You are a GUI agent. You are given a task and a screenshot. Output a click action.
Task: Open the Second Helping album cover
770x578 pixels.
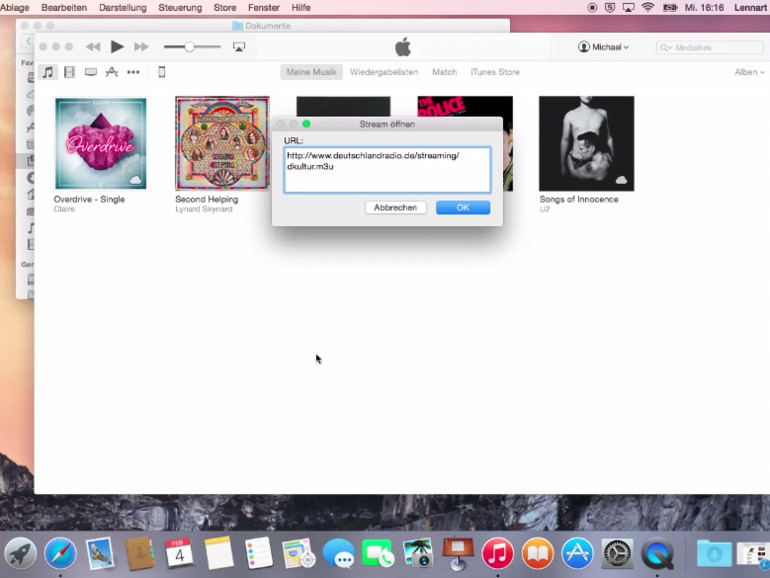[x=222, y=143]
